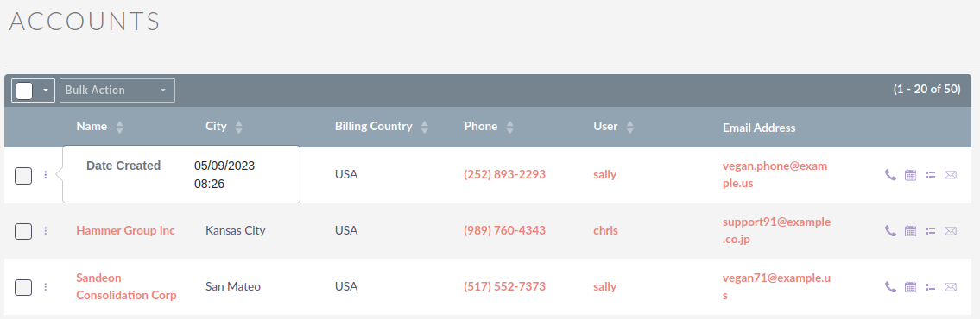Sort accounts by the Name column
Screen dimensions: 980x319
(x=119, y=128)
